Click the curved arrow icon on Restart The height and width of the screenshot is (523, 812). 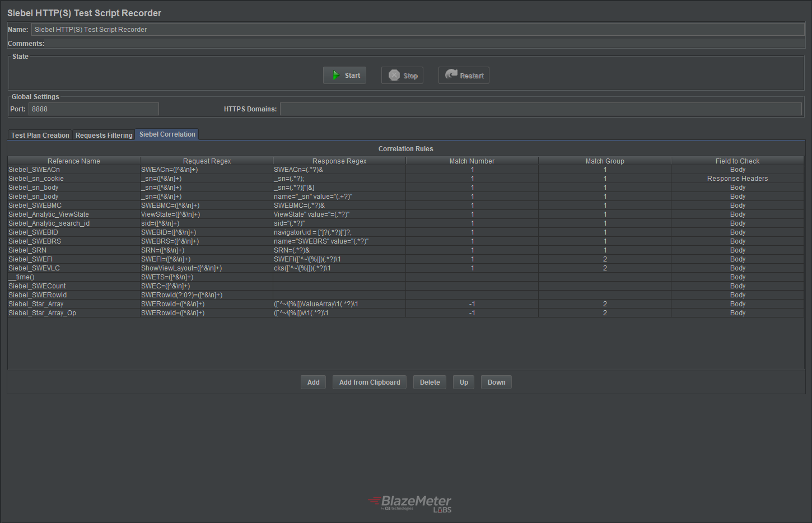(x=451, y=74)
